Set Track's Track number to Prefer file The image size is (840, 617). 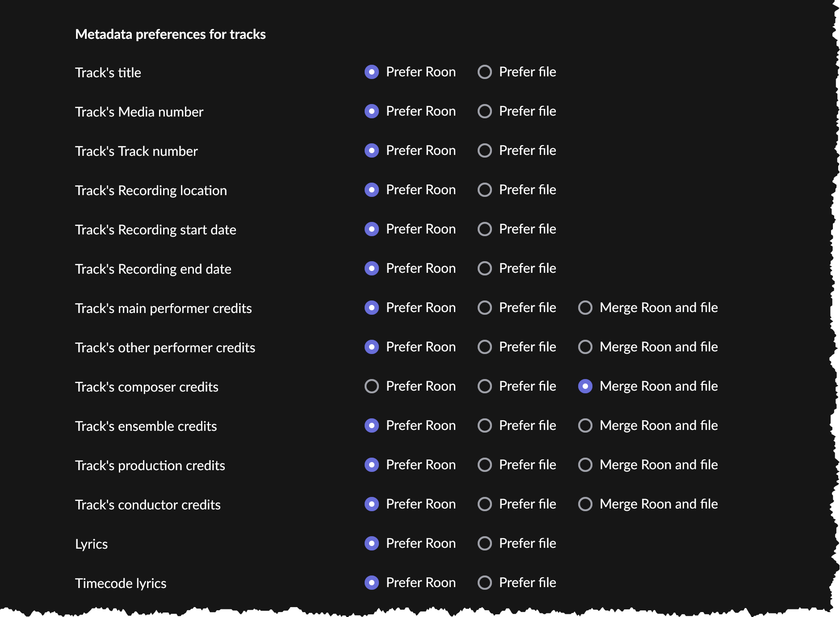(x=485, y=150)
